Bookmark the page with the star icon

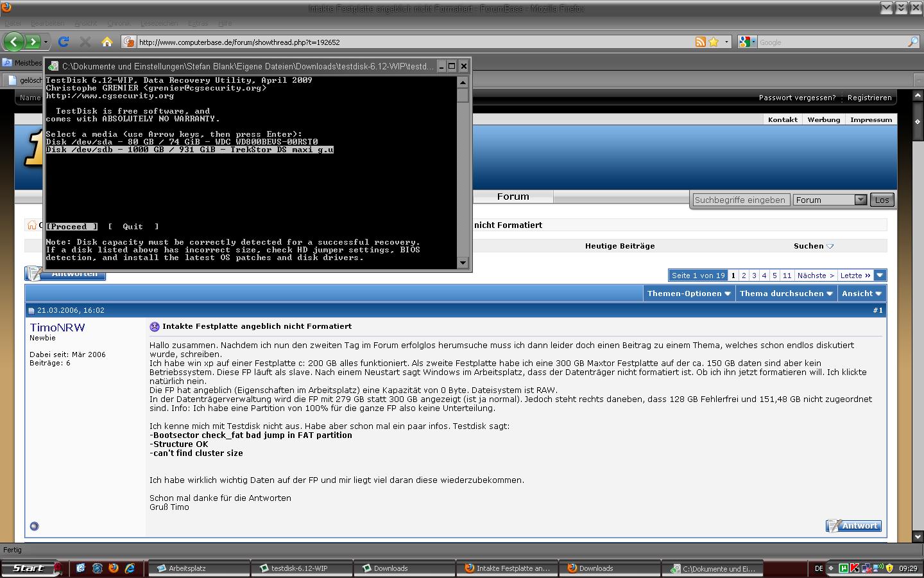(x=714, y=42)
